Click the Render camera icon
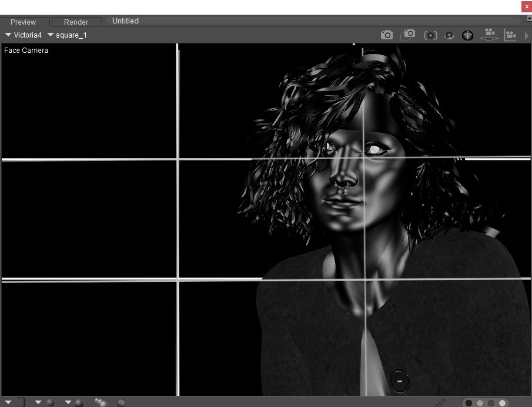The height and width of the screenshot is (407, 532). pos(386,35)
